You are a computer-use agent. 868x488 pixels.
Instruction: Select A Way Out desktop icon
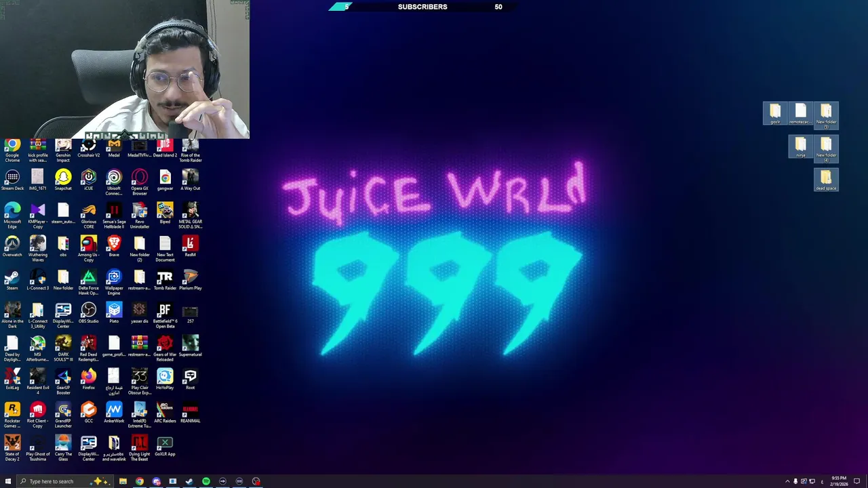point(191,180)
